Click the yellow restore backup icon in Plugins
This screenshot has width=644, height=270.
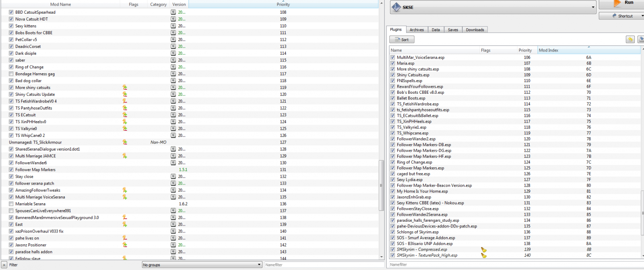[630, 39]
